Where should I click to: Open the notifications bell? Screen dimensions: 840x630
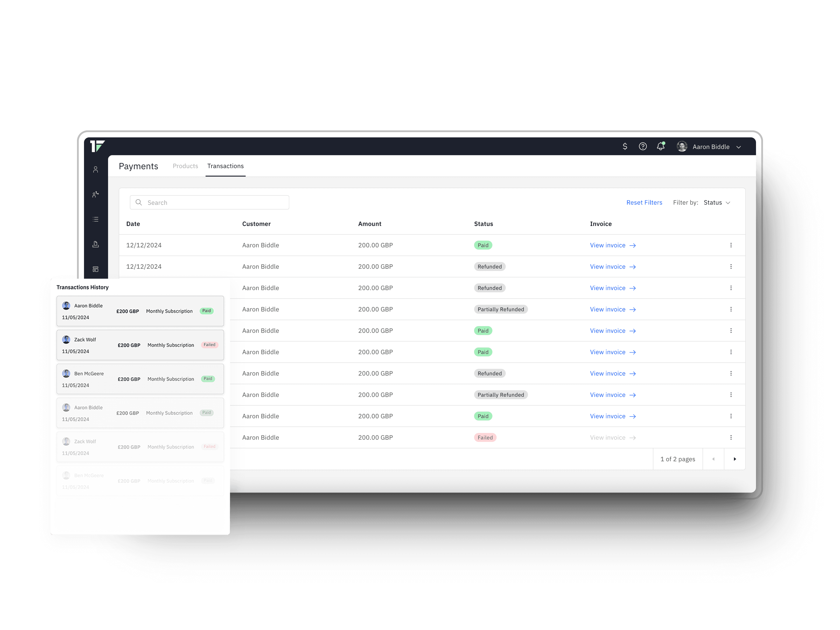pyautogui.click(x=661, y=146)
